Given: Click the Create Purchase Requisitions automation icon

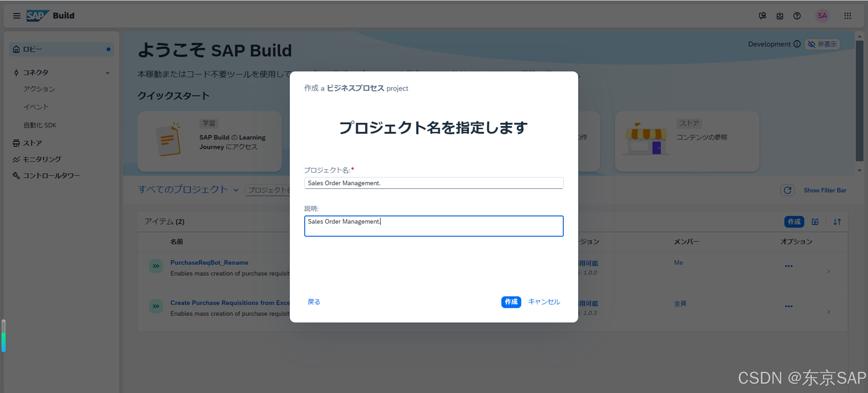Looking at the screenshot, I should (156, 307).
